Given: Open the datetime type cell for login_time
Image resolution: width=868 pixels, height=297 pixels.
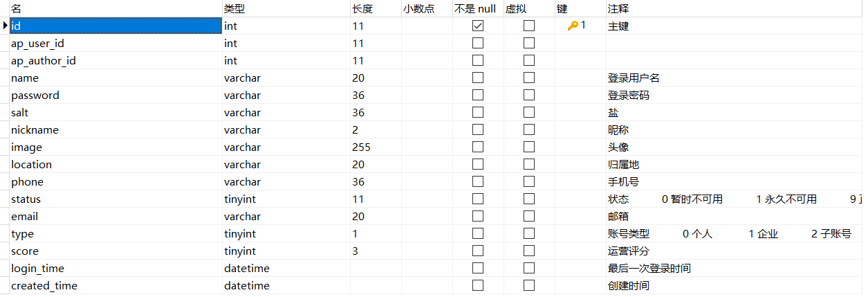Looking at the screenshot, I should (246, 268).
